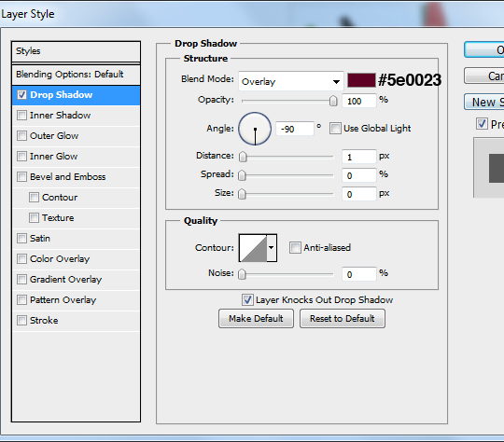Select the Pattern Overlay style row
504x442 pixels.
[76, 300]
